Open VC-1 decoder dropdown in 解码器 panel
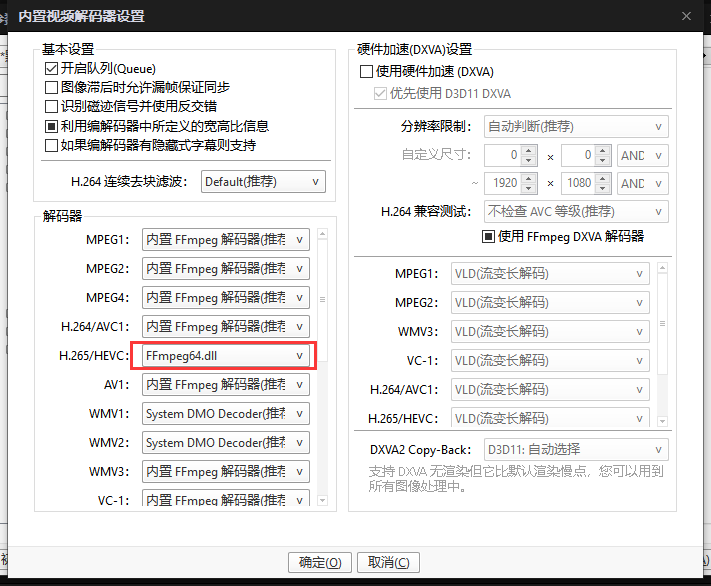Screen dimensions: 711x586 (x=226, y=498)
